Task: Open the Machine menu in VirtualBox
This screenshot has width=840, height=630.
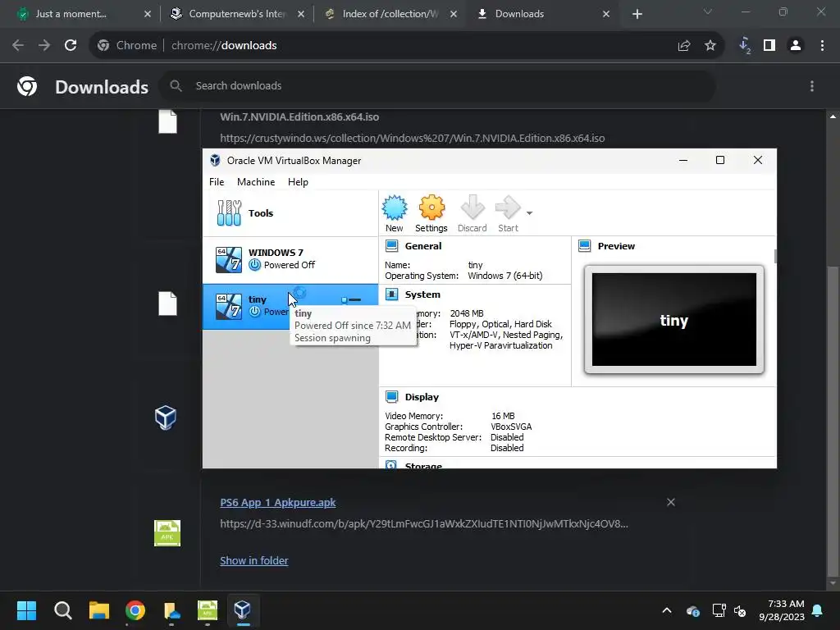Action: pos(256,182)
